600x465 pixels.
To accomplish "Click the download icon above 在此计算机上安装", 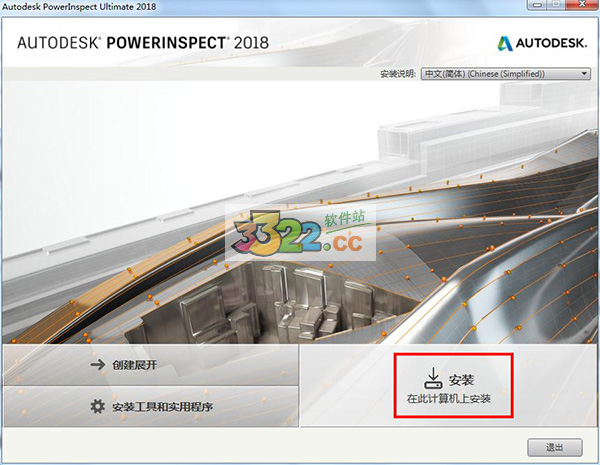I will point(434,378).
